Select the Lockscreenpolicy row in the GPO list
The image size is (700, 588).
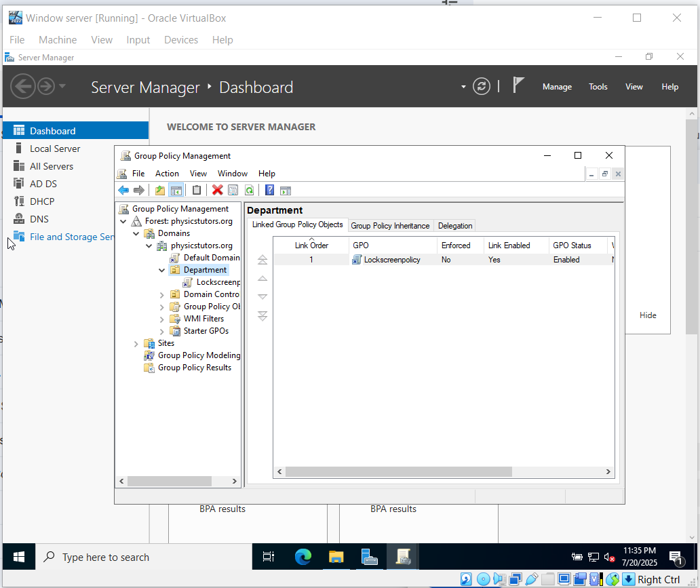click(444, 259)
